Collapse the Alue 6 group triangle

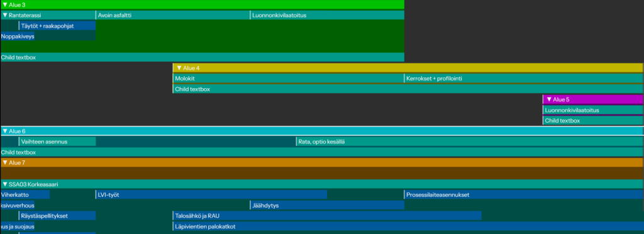[x=5, y=131]
